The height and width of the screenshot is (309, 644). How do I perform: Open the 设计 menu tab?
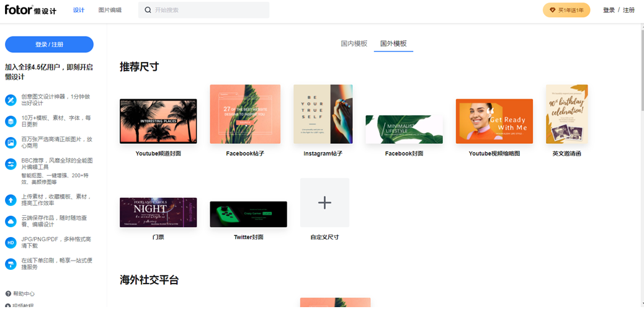click(x=78, y=10)
